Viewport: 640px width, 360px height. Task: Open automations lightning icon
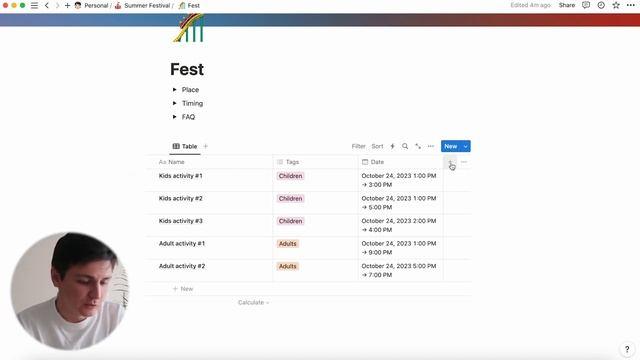tap(392, 146)
